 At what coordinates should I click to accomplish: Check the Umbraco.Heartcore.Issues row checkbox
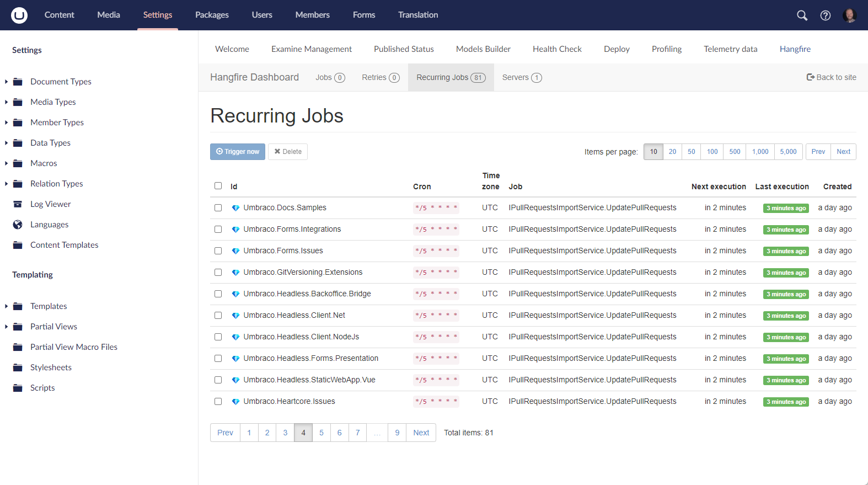(x=218, y=402)
